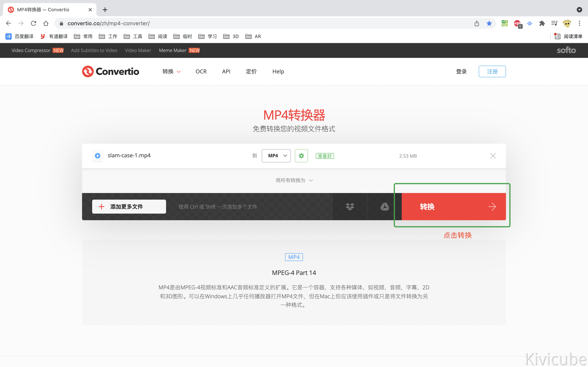The width and height of the screenshot is (588, 367).
Task: Click the 添加更多文件 button
Action: pyautogui.click(x=129, y=207)
